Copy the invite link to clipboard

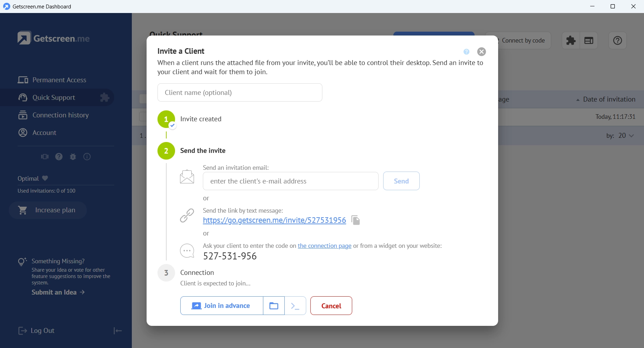tap(355, 220)
